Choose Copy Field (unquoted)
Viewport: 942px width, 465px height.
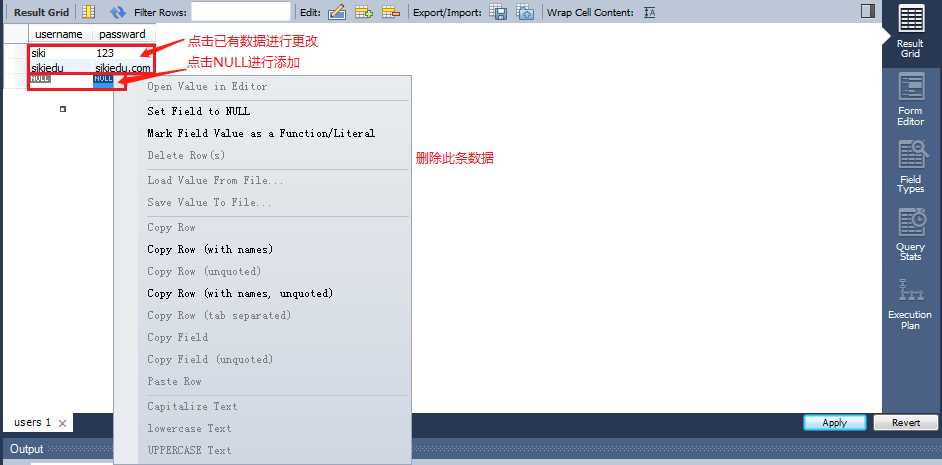(x=210, y=359)
